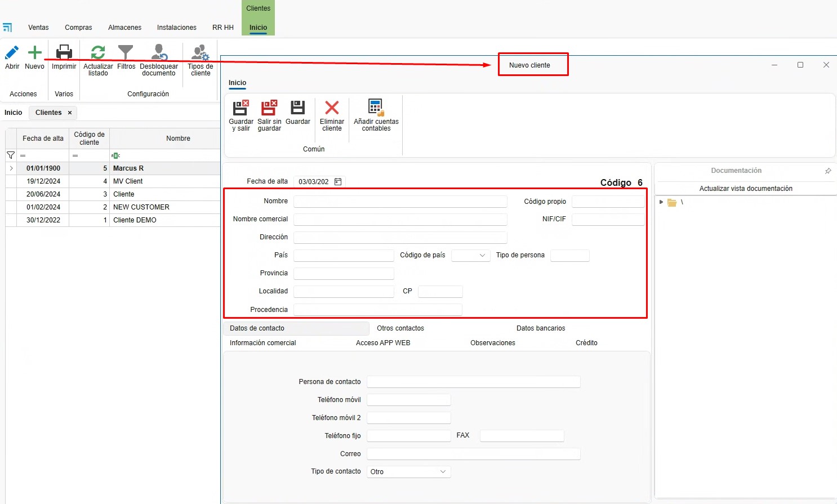The height and width of the screenshot is (504, 837).
Task: Click the Nombre column text filter icon
Action: click(x=115, y=155)
